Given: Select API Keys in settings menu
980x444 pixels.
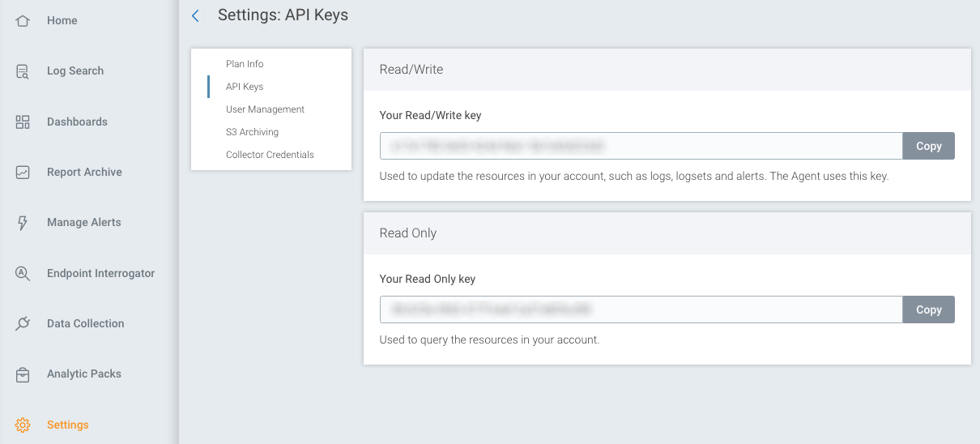Looking at the screenshot, I should pyautogui.click(x=245, y=87).
